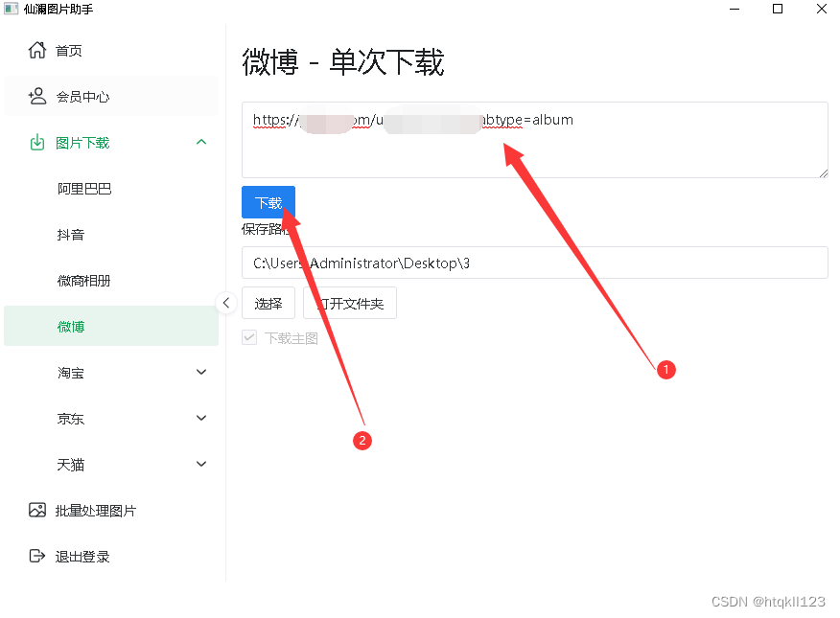Click the 图片下载 menu label

click(x=82, y=143)
